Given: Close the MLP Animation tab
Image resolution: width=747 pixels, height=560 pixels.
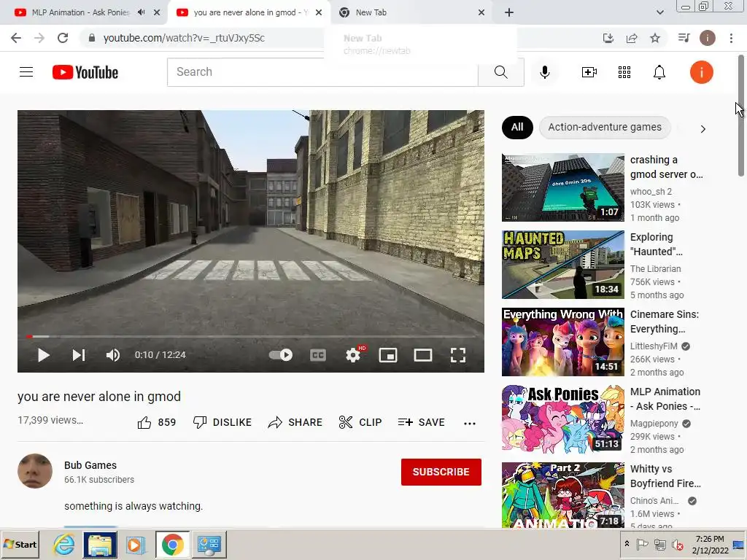Looking at the screenshot, I should click(157, 13).
